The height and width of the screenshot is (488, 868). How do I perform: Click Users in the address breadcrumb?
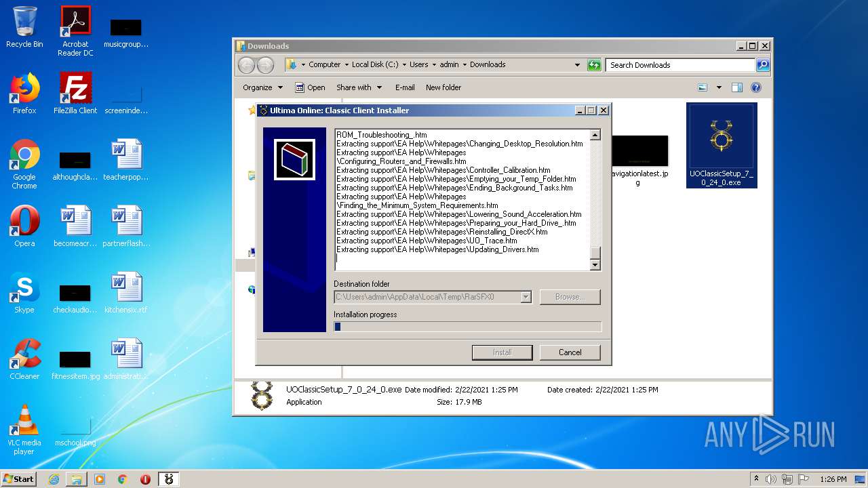tap(419, 65)
